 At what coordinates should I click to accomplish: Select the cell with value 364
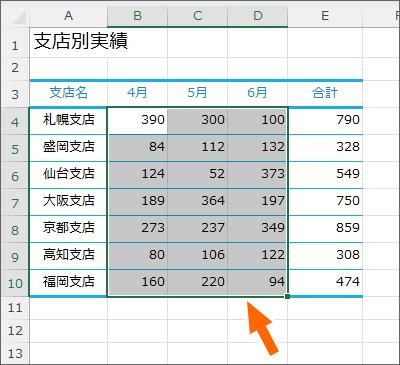198,202
